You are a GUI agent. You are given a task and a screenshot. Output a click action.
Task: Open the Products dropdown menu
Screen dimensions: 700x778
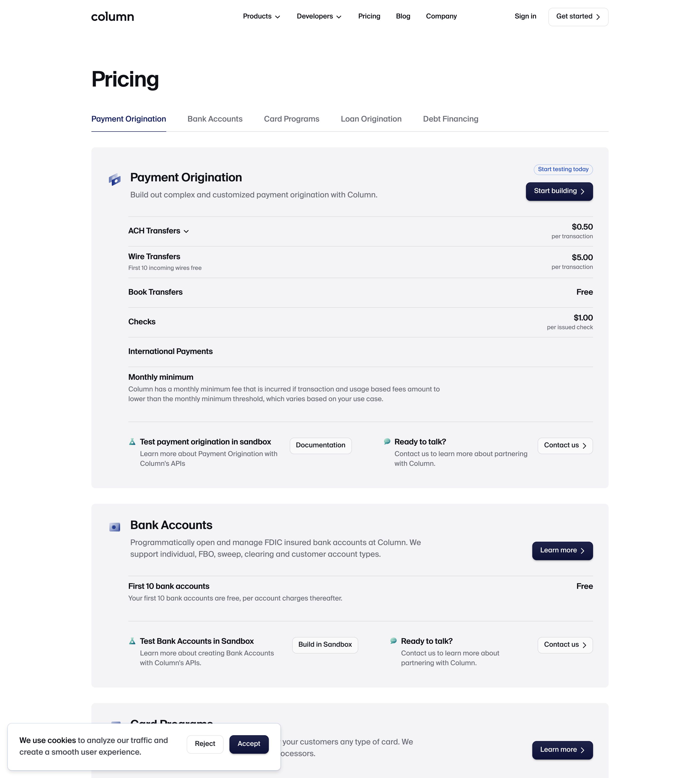pos(261,16)
